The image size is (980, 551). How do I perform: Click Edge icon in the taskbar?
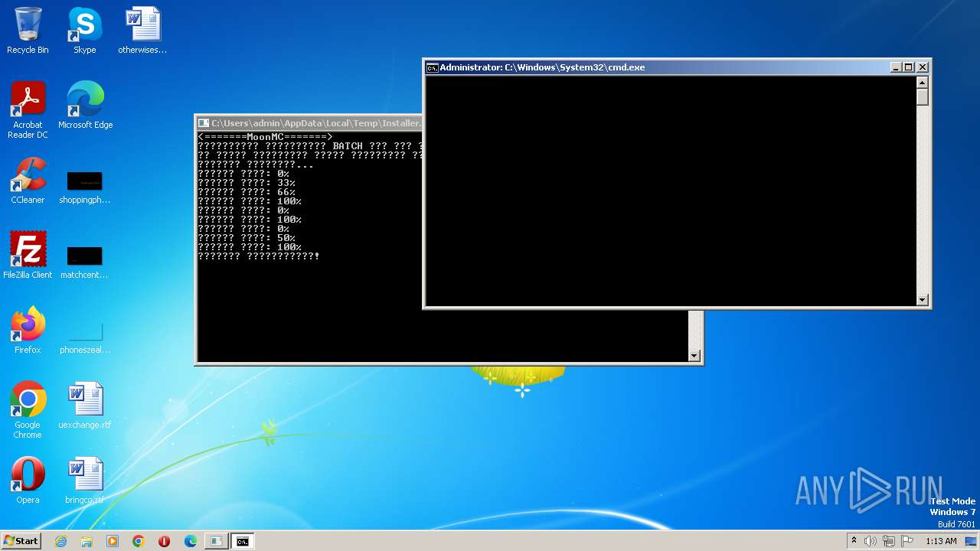pos(191,541)
